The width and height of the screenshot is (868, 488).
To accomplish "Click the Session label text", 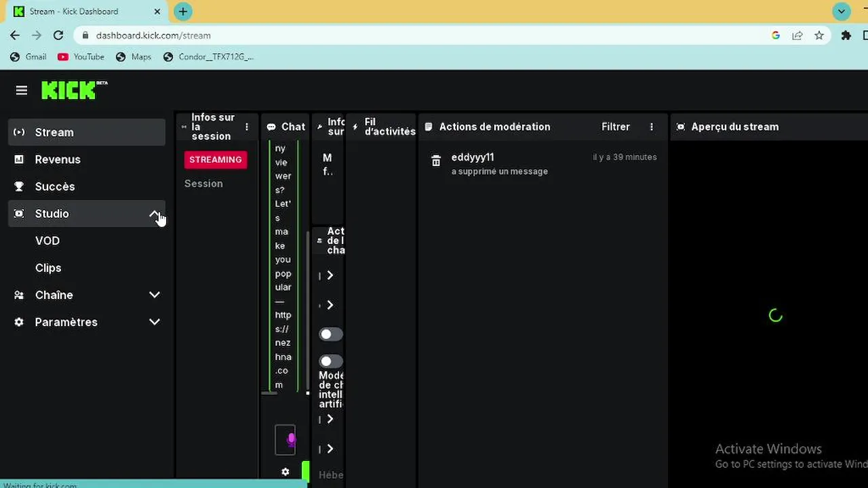I will pyautogui.click(x=203, y=184).
